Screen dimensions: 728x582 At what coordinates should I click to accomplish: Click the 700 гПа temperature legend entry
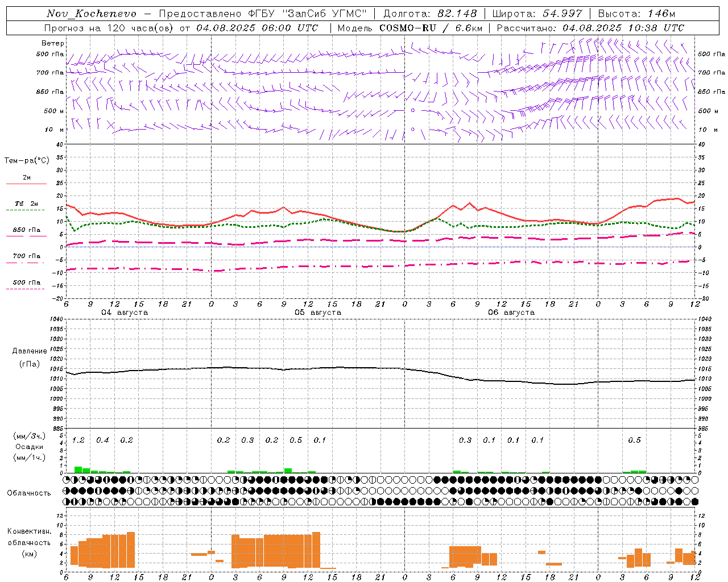click(27, 256)
